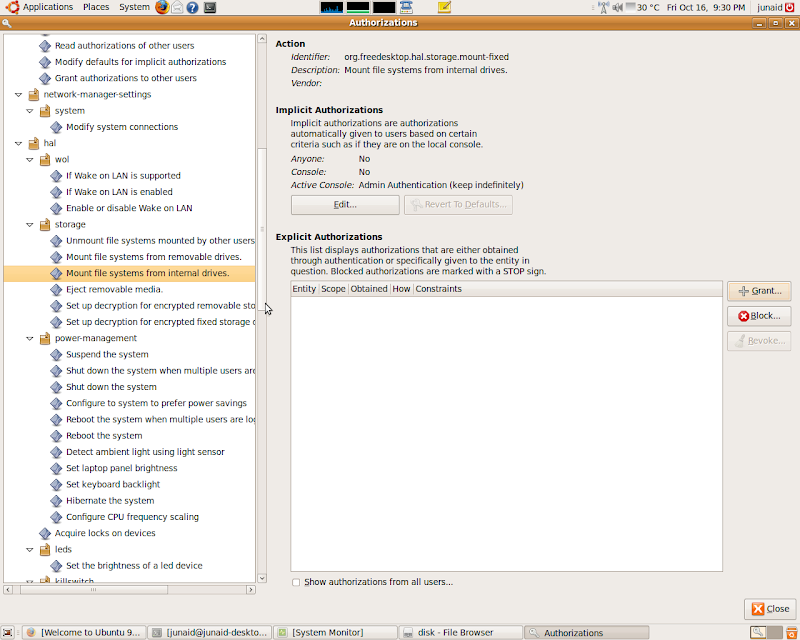Screen dimensions: 800x640
Task: Click the tree vertical scrollbar up arrow
Action: 262,39
